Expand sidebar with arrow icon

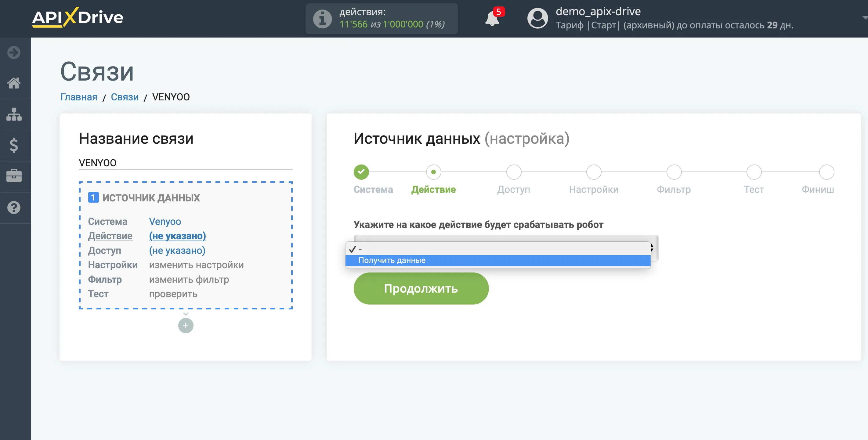click(x=14, y=52)
